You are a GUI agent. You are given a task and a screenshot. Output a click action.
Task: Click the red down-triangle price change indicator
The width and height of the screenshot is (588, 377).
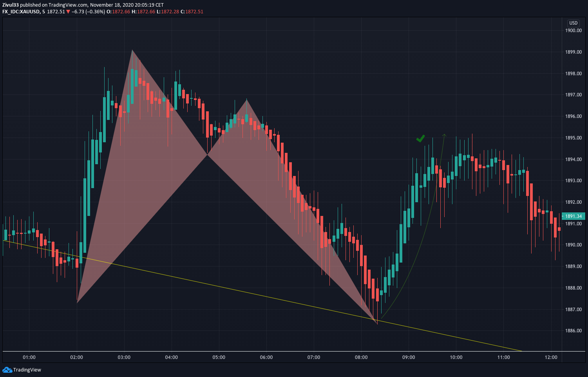68,12
